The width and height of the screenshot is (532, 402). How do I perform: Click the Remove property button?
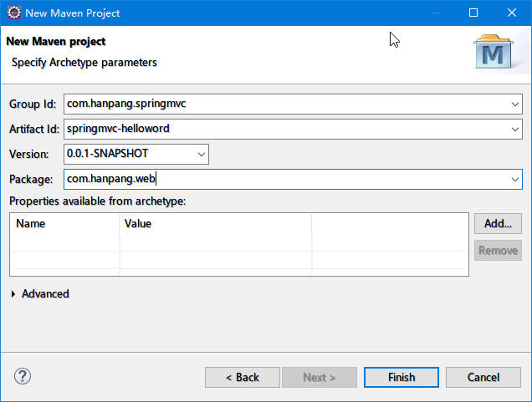pos(498,250)
